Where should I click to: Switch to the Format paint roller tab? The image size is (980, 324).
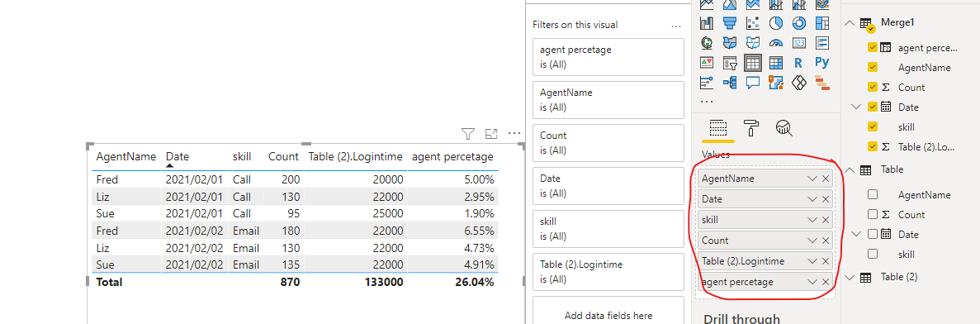click(750, 128)
